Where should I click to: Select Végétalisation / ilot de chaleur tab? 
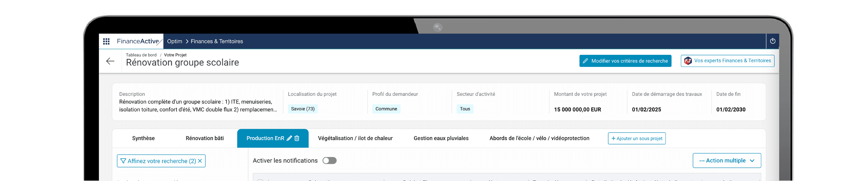coord(355,138)
